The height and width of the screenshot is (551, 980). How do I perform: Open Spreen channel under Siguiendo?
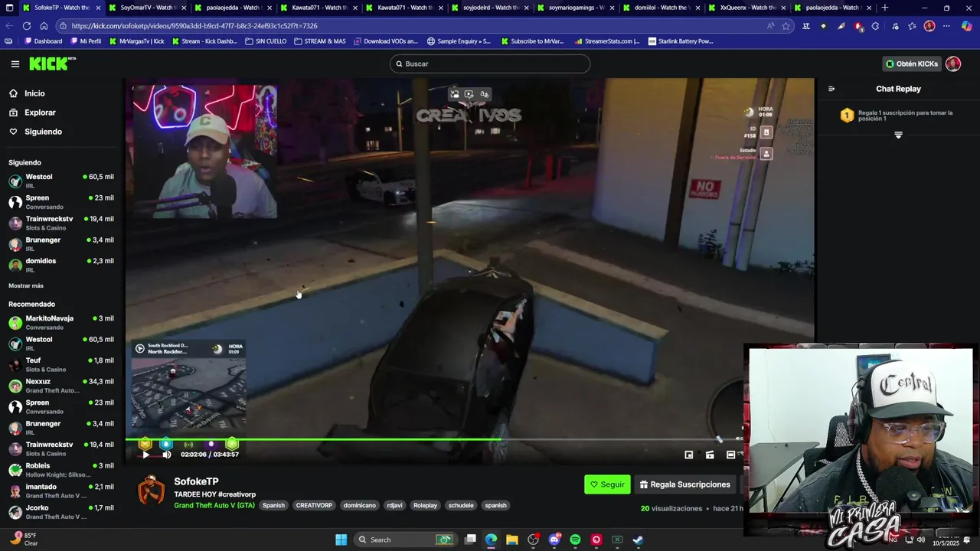click(61, 202)
